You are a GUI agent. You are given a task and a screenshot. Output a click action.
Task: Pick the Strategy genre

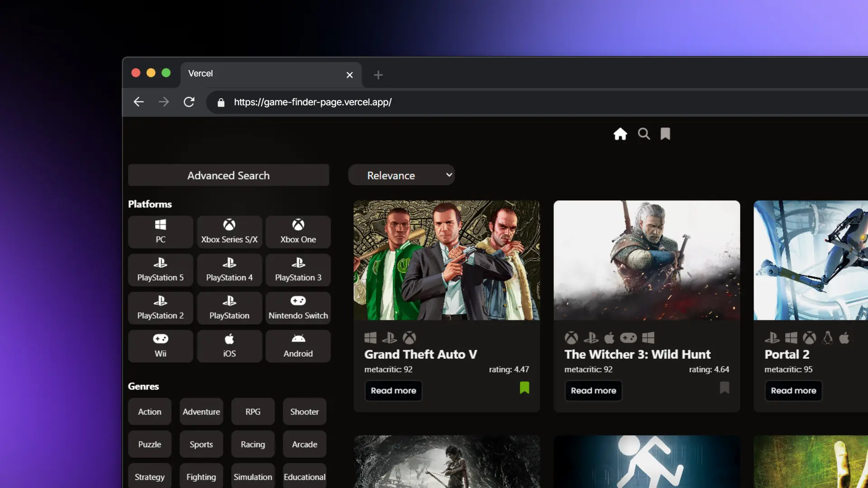point(150,476)
